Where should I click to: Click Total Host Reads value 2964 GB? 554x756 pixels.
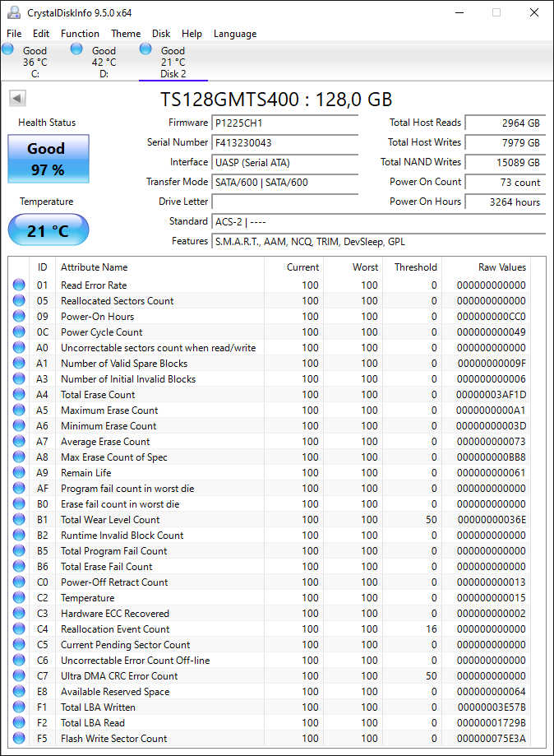click(x=506, y=123)
